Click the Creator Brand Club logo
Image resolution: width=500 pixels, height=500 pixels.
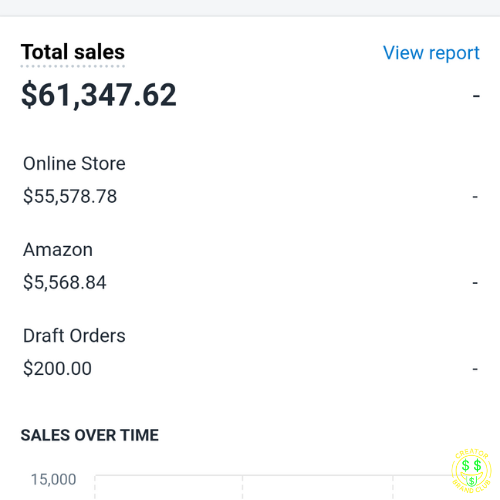click(471, 471)
